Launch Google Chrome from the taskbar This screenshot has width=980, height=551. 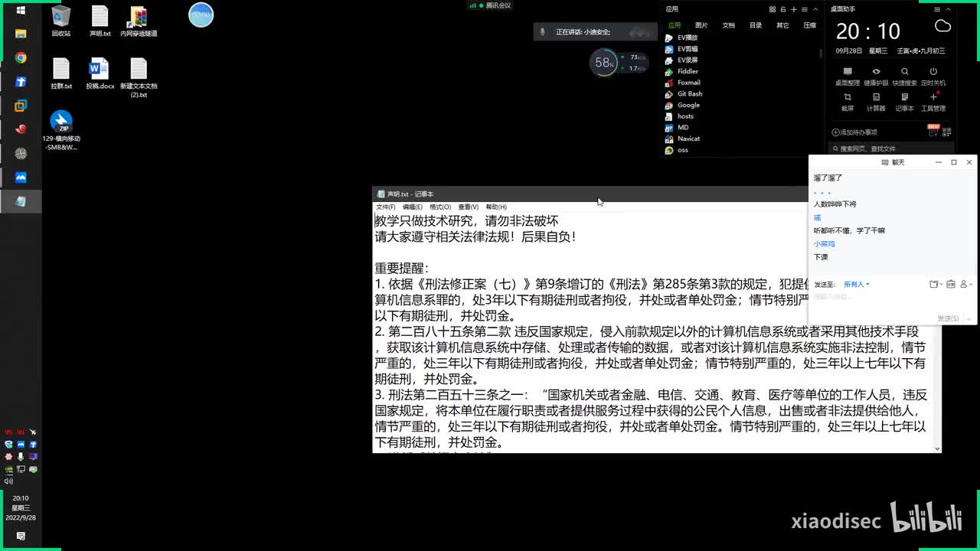(x=21, y=57)
